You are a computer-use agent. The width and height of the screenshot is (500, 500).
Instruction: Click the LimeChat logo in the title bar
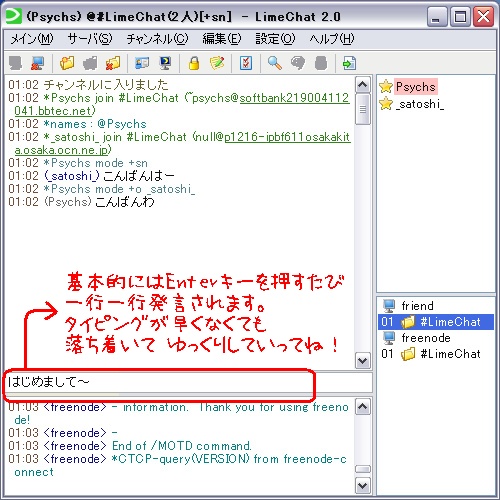pyautogui.click(x=14, y=16)
